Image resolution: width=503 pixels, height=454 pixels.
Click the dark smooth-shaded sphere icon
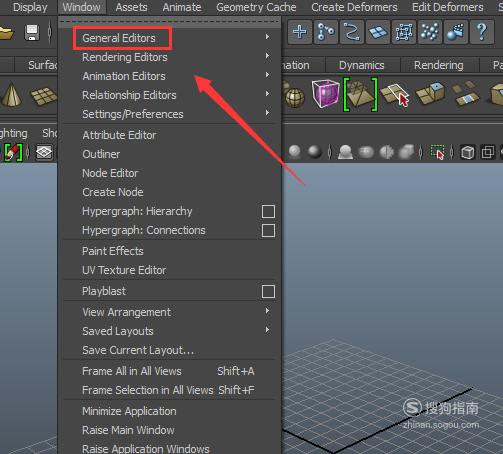pyautogui.click(x=314, y=152)
